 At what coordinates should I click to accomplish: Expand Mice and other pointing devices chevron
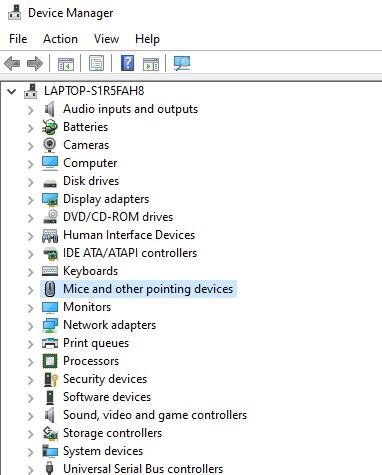31,290
